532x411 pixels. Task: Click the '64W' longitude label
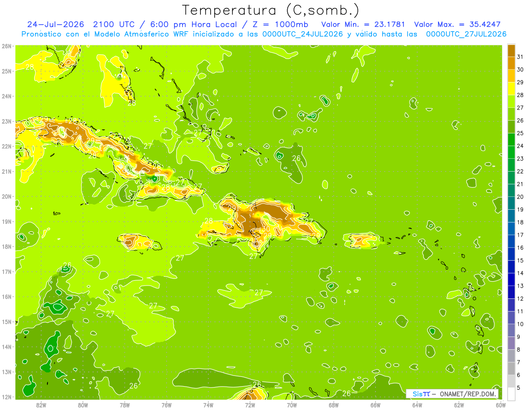pos(417,405)
